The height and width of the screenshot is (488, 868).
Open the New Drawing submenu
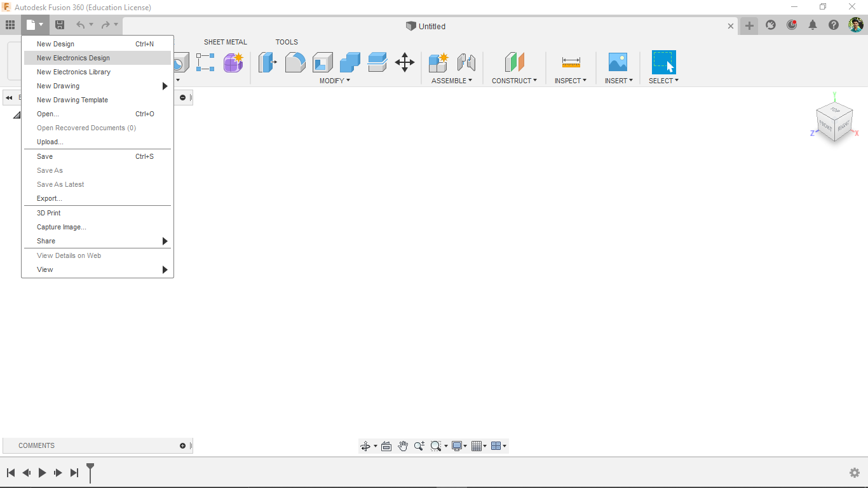pos(98,86)
